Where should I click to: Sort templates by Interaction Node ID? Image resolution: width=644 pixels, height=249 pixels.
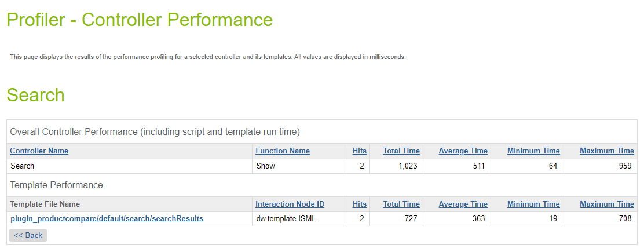pos(290,204)
